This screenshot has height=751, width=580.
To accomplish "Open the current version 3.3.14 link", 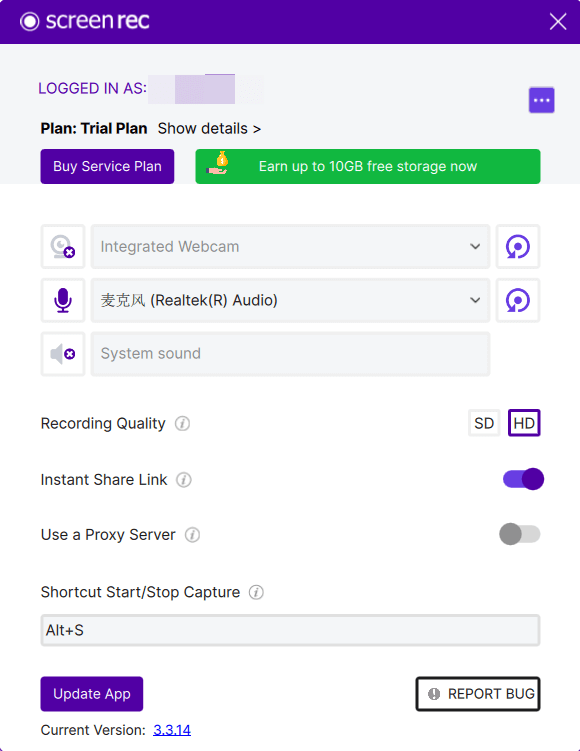I will (172, 730).
